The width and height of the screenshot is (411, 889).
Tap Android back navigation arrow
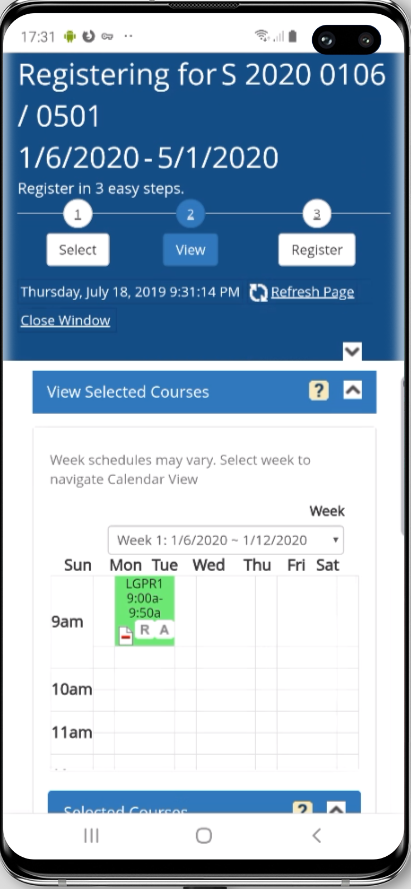pos(317,835)
